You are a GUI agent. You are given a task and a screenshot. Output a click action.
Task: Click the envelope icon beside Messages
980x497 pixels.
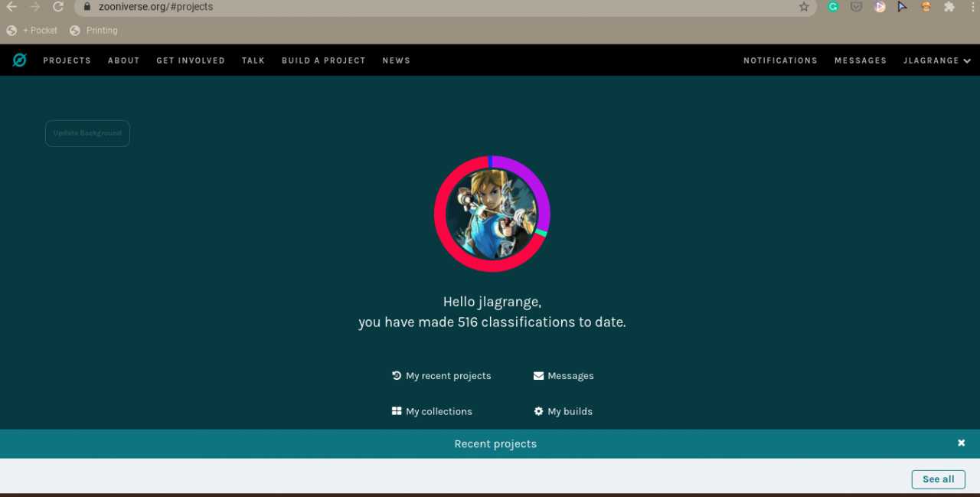tap(539, 375)
